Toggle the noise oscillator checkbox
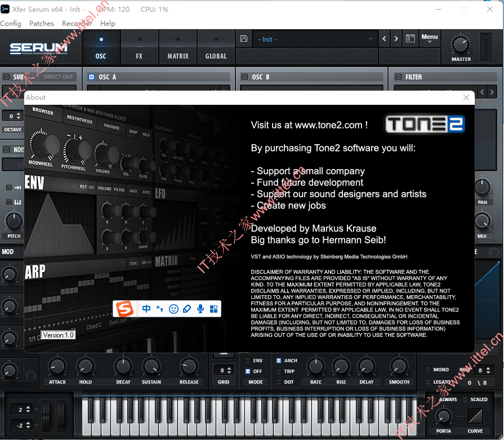The height and width of the screenshot is (440, 504). 6,149
